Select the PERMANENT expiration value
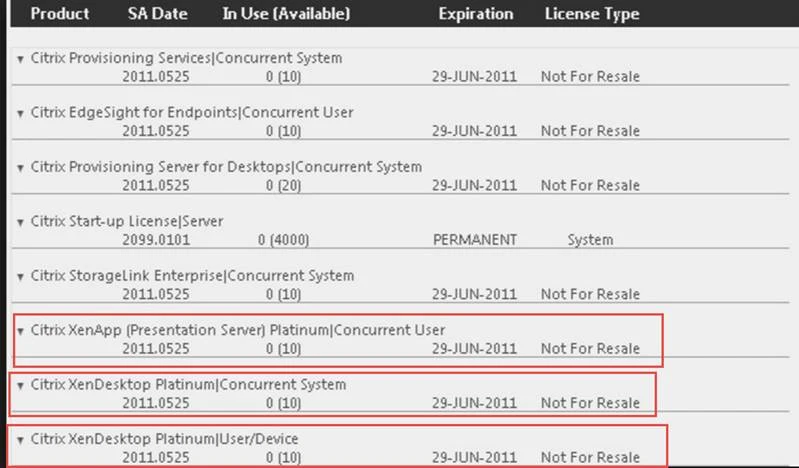Viewport: 799px width, 468px height. 475,240
